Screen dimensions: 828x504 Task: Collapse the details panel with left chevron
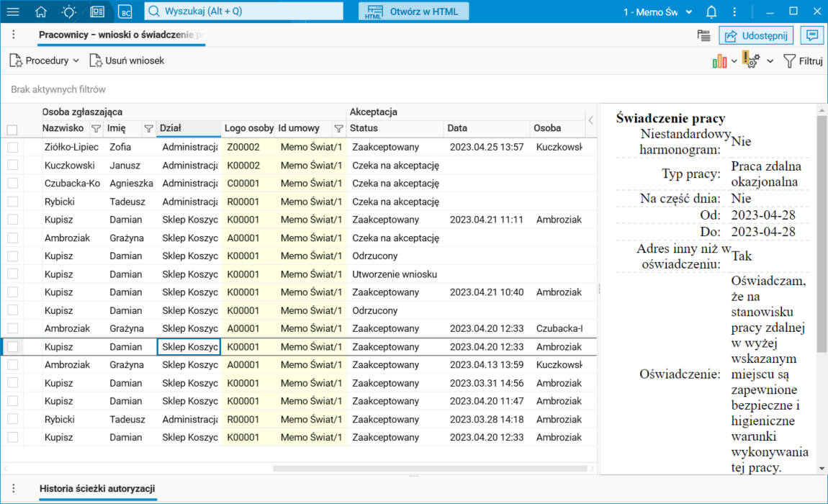tap(591, 120)
